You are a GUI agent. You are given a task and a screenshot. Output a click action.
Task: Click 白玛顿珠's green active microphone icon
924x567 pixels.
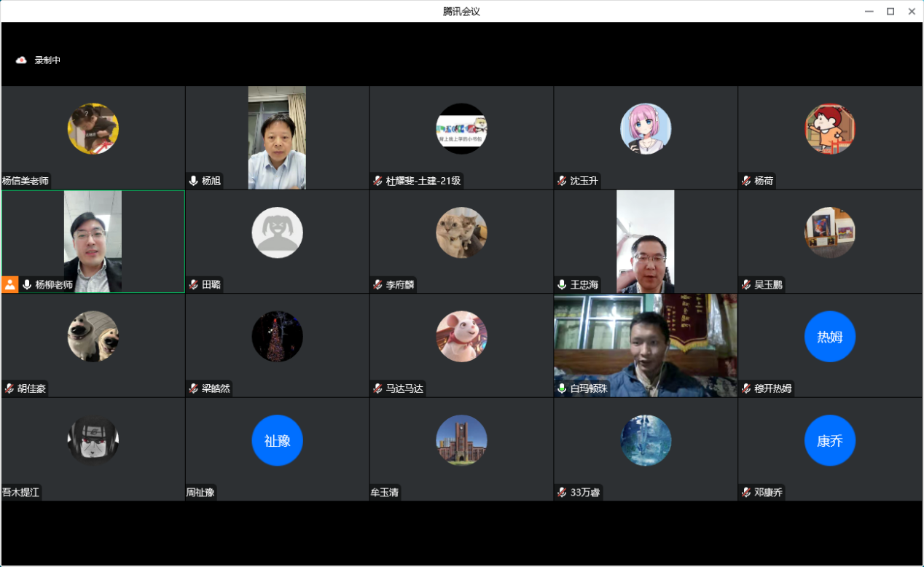click(x=562, y=388)
